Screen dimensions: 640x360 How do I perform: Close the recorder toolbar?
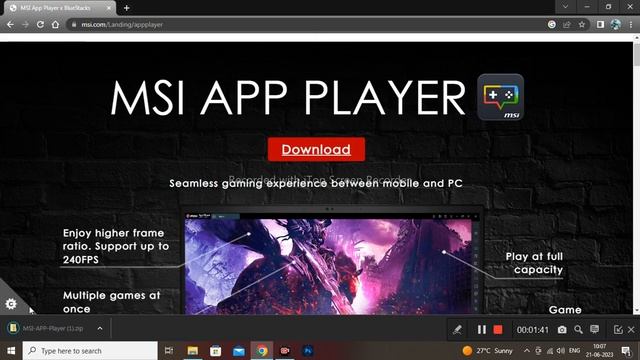(x=631, y=329)
